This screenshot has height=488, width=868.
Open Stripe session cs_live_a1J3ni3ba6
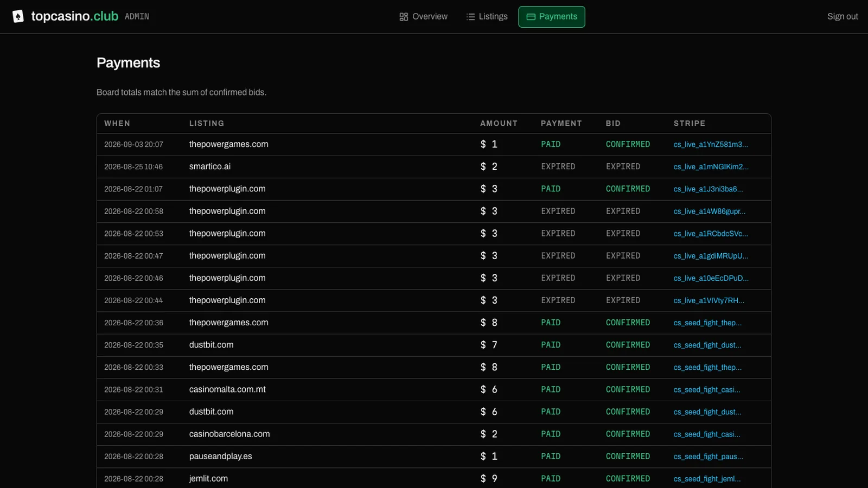coord(708,189)
